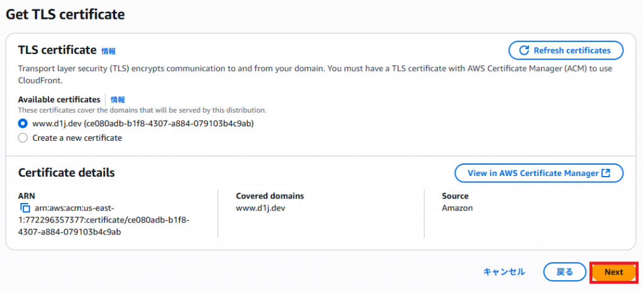This screenshot has height=291, width=644.
Task: Click the Amazon value under Source
Action: pos(457,208)
